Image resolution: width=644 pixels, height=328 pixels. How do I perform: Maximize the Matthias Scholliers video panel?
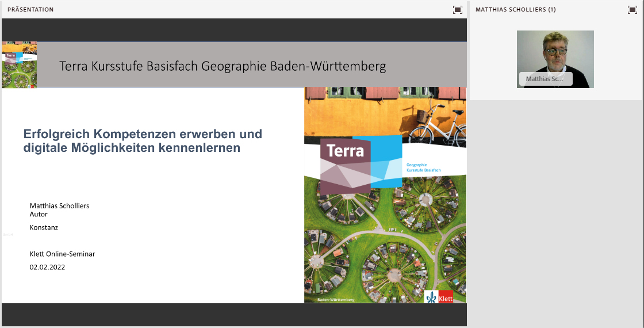(x=632, y=9)
